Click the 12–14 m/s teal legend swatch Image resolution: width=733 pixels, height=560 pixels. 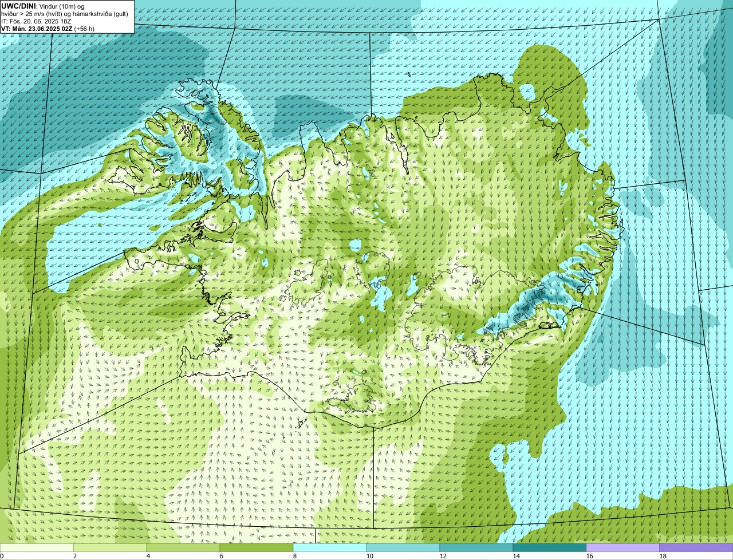(x=476, y=547)
